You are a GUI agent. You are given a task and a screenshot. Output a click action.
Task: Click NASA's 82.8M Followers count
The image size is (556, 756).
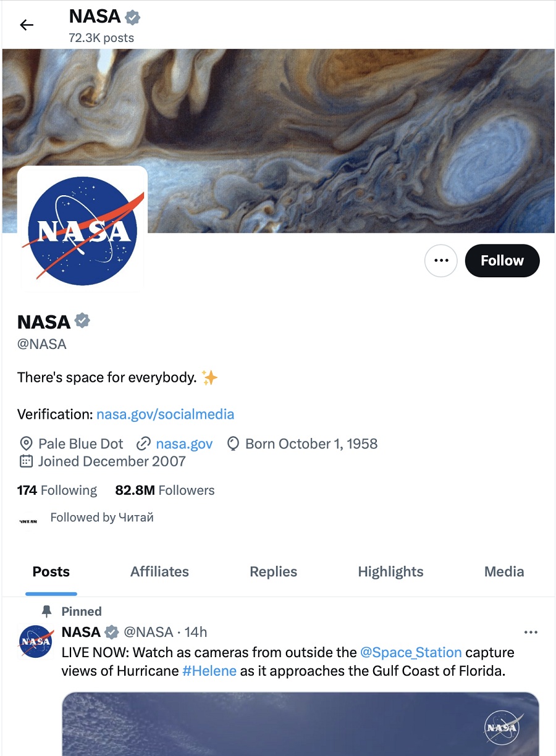[x=164, y=490]
